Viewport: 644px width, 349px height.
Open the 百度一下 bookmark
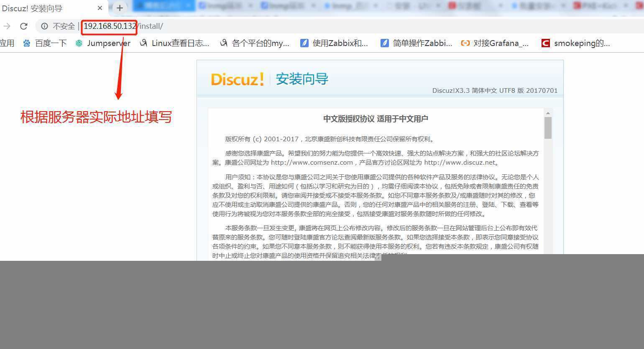tap(45, 43)
